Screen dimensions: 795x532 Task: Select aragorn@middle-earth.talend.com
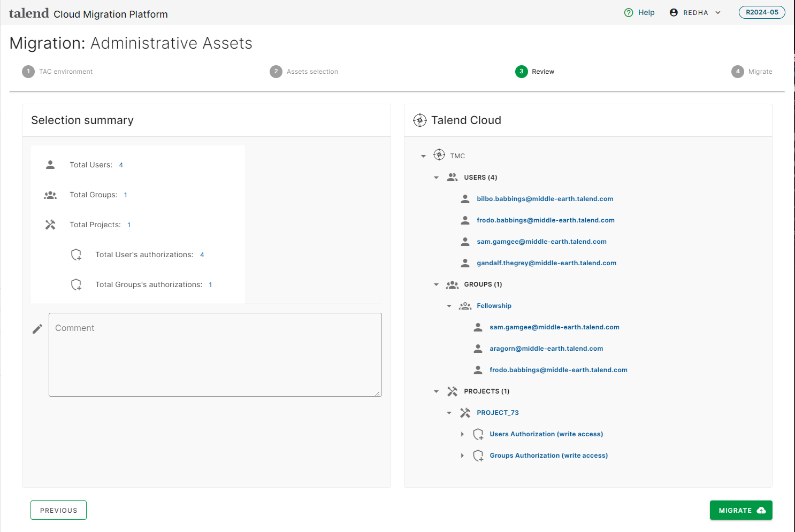pyautogui.click(x=546, y=349)
